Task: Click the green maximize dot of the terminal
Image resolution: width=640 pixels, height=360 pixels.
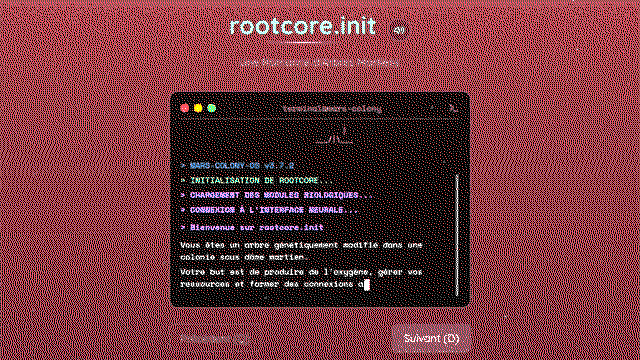Action: [x=211, y=108]
